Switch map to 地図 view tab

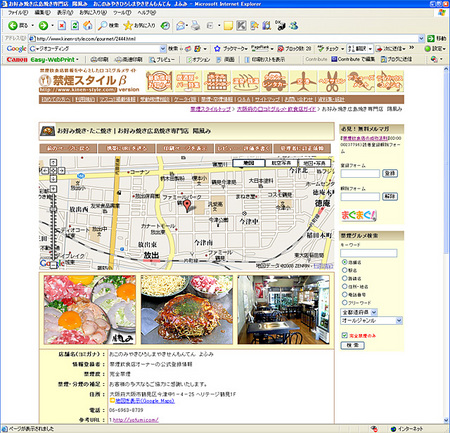tap(249, 163)
